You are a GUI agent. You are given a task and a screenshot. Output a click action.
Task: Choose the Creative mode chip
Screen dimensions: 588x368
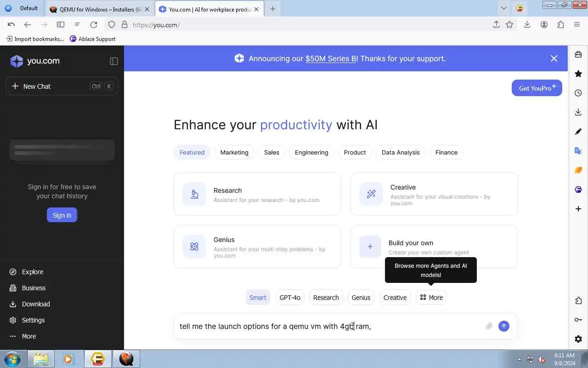click(395, 298)
